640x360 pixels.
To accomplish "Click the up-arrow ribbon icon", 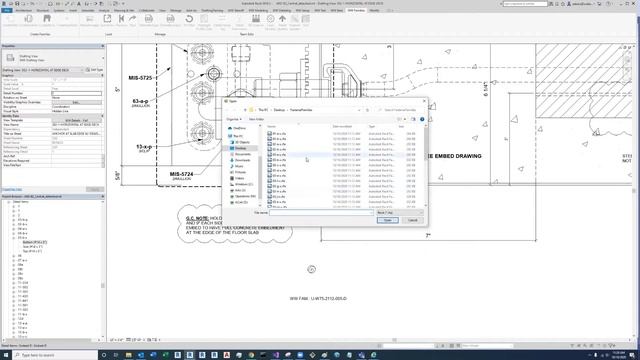I will pyautogui.click(x=282, y=19).
